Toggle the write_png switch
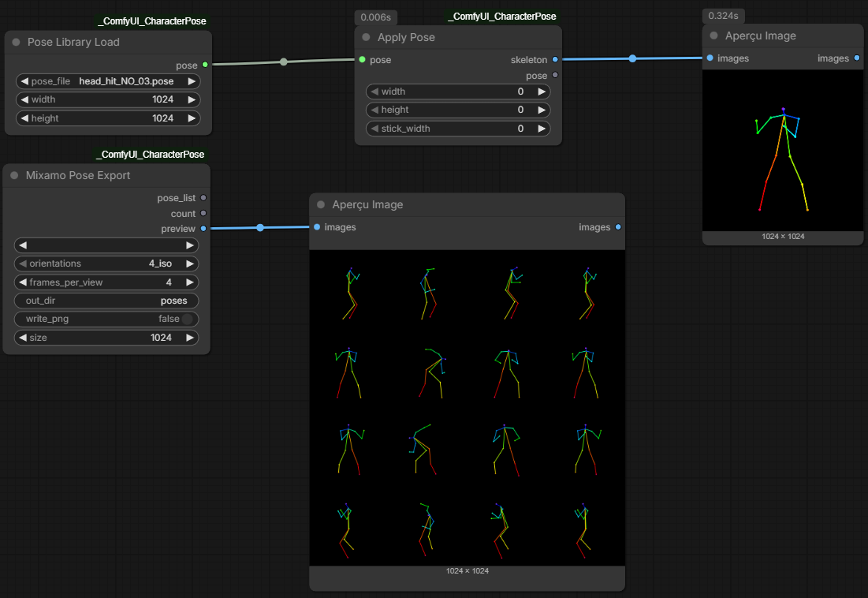868x598 pixels. [187, 319]
